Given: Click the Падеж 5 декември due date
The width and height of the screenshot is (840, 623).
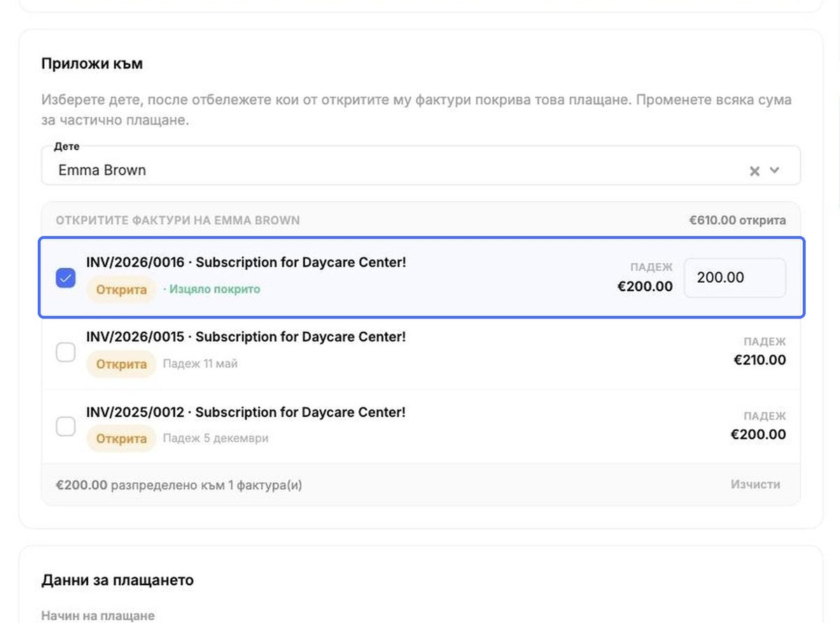Looking at the screenshot, I should pyautogui.click(x=216, y=438).
